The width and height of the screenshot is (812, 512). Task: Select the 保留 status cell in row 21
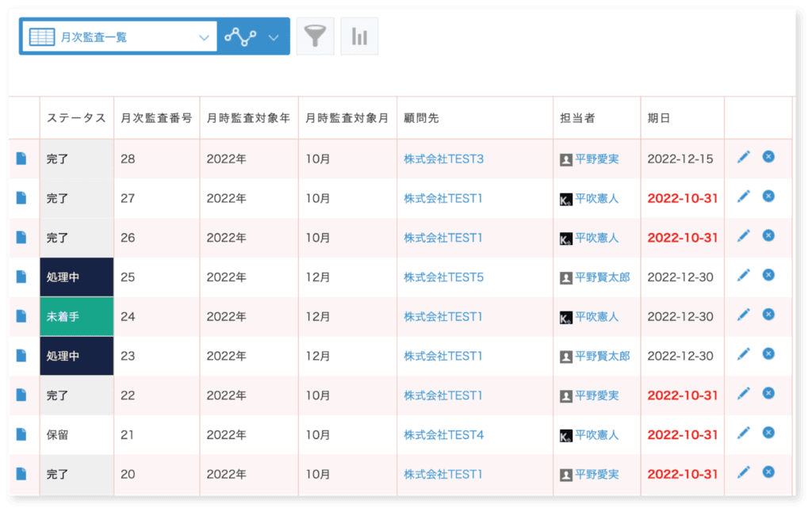pos(77,435)
